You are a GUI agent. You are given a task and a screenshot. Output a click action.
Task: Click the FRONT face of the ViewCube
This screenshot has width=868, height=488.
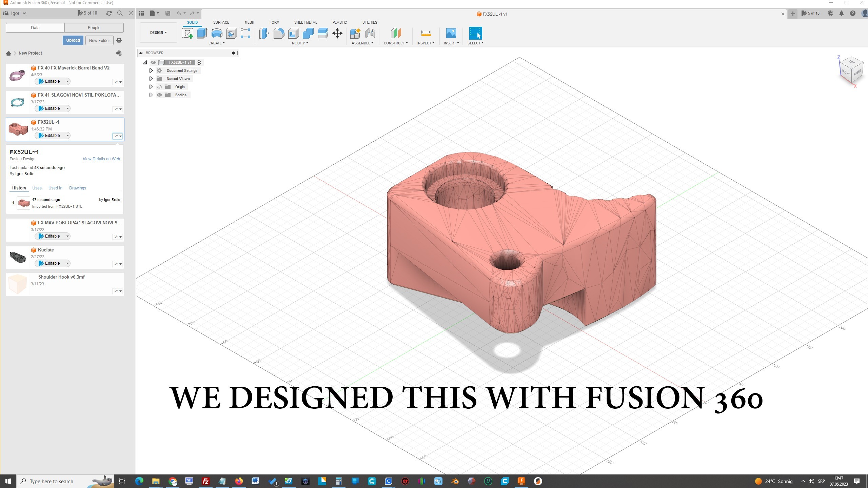click(845, 73)
